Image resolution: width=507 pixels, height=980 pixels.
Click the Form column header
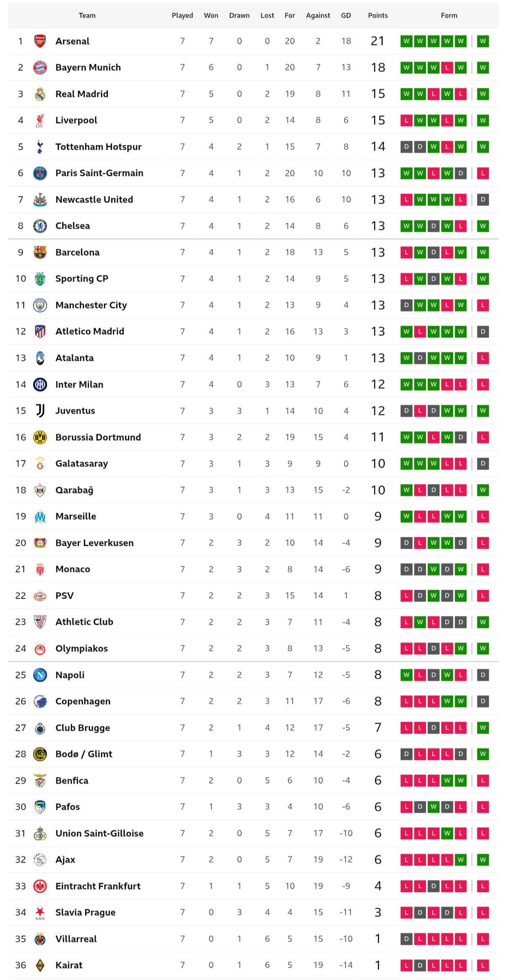(449, 16)
